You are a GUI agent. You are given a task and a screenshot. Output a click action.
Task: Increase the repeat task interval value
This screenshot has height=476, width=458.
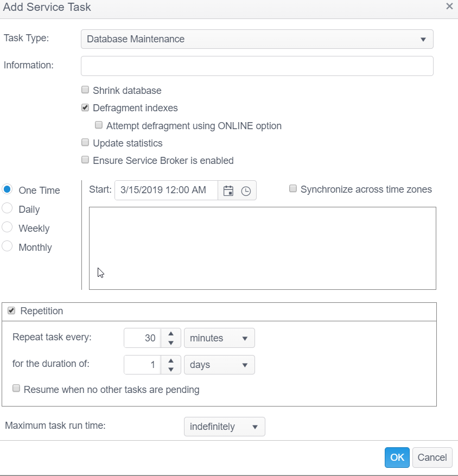click(x=171, y=334)
